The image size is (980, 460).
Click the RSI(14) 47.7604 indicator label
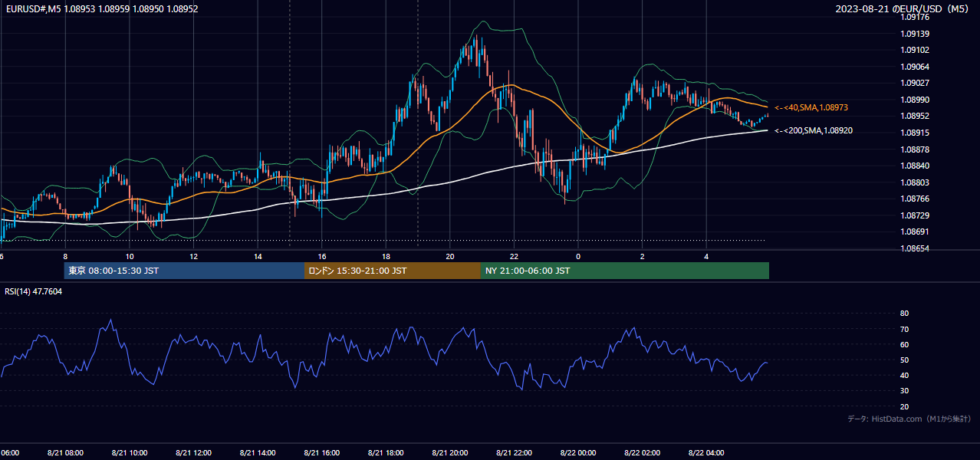34,291
